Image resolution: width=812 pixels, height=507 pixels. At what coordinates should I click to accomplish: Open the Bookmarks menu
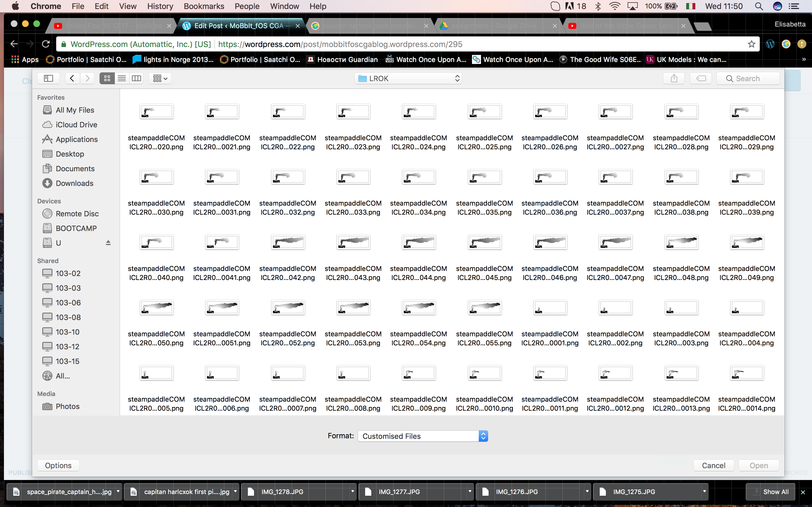click(204, 6)
